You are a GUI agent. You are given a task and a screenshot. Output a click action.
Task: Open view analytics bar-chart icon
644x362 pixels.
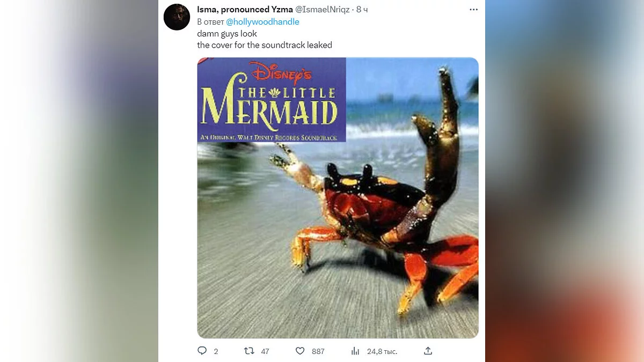pyautogui.click(x=355, y=351)
